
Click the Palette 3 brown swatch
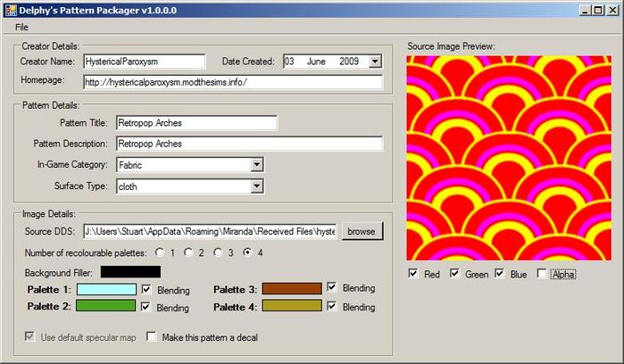[x=292, y=288]
